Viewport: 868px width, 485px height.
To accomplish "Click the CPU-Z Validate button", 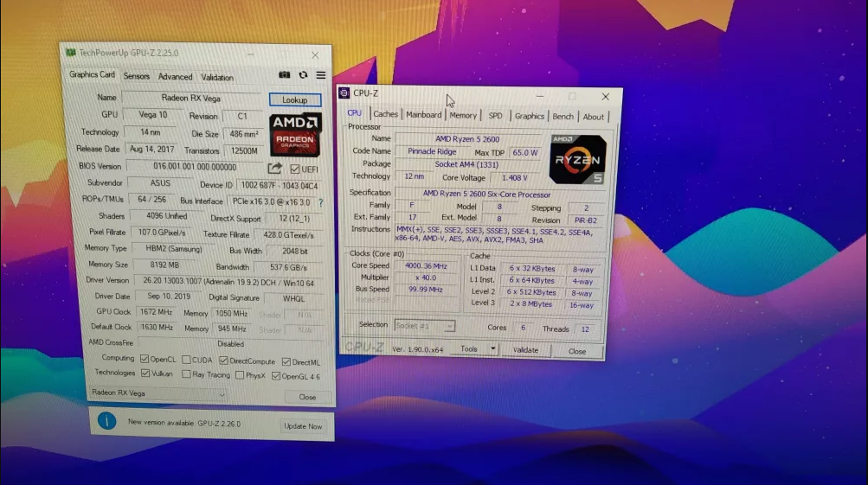I will click(525, 349).
